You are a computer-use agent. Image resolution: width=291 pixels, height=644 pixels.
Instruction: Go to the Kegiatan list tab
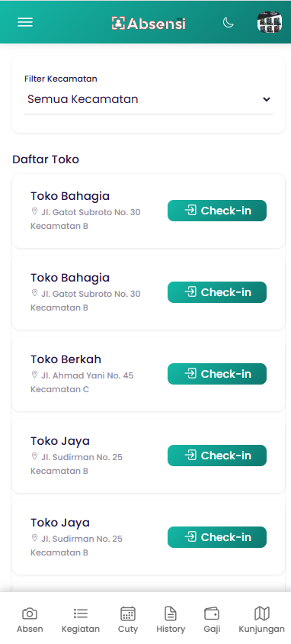[80, 620]
